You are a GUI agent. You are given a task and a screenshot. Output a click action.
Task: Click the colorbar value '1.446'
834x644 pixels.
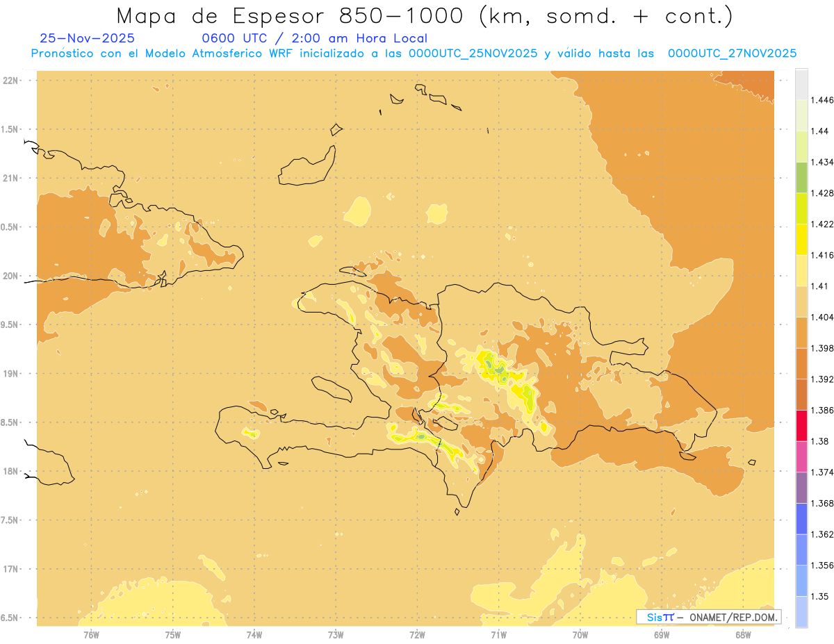(821, 100)
